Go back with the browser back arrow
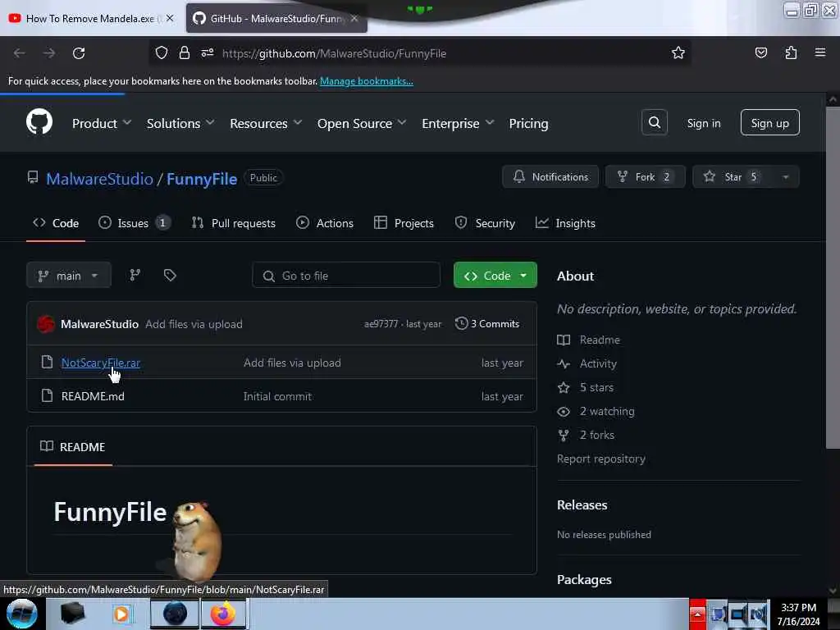The image size is (840, 630). point(20,53)
